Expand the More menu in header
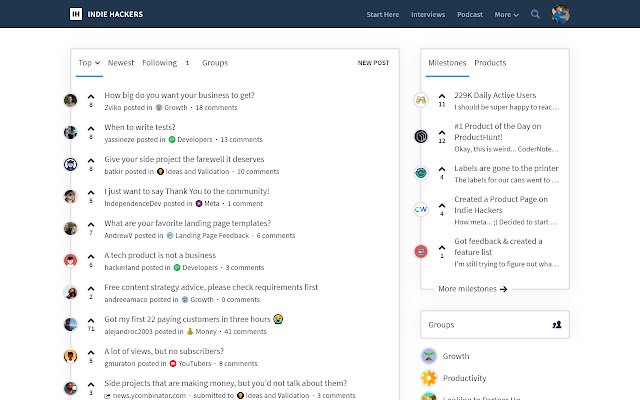Screen dimensions: 640x400 click(x=507, y=14)
